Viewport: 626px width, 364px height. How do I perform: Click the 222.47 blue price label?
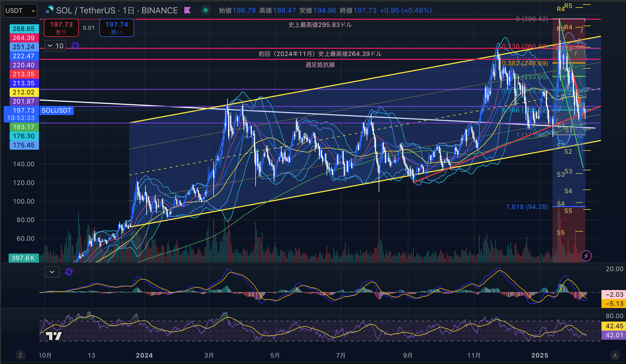click(24, 56)
